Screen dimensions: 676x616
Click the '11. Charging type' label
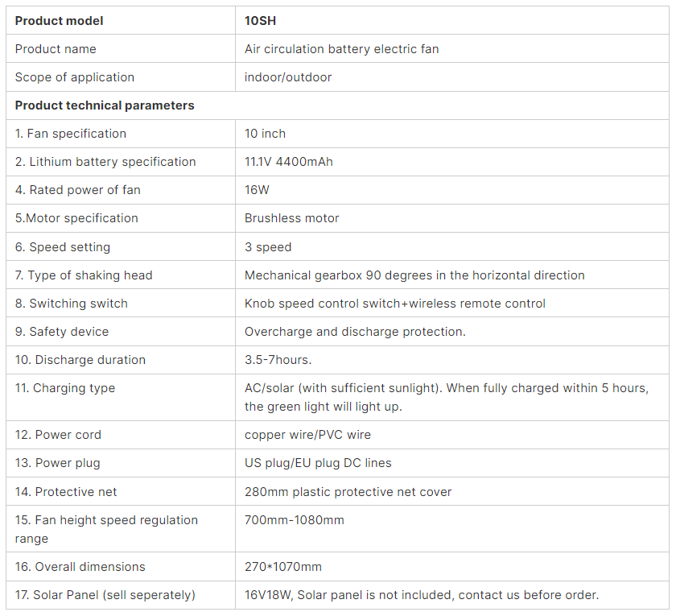[65, 388]
